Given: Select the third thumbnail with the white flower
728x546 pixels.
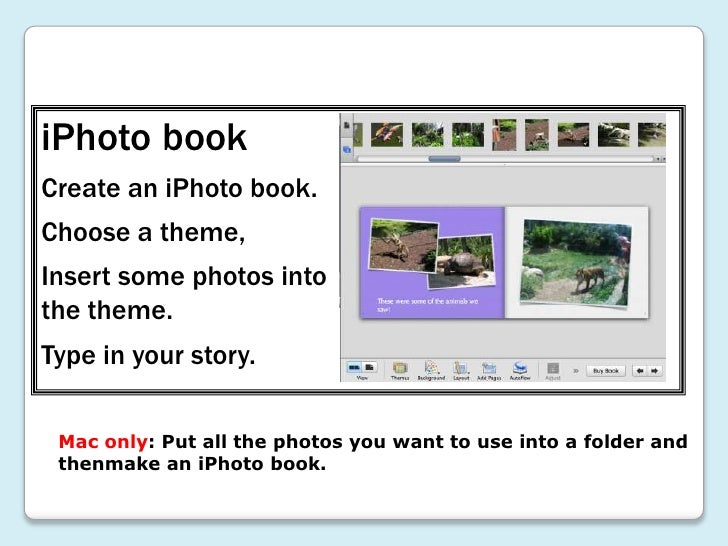Looking at the screenshot, I should click(468, 135).
